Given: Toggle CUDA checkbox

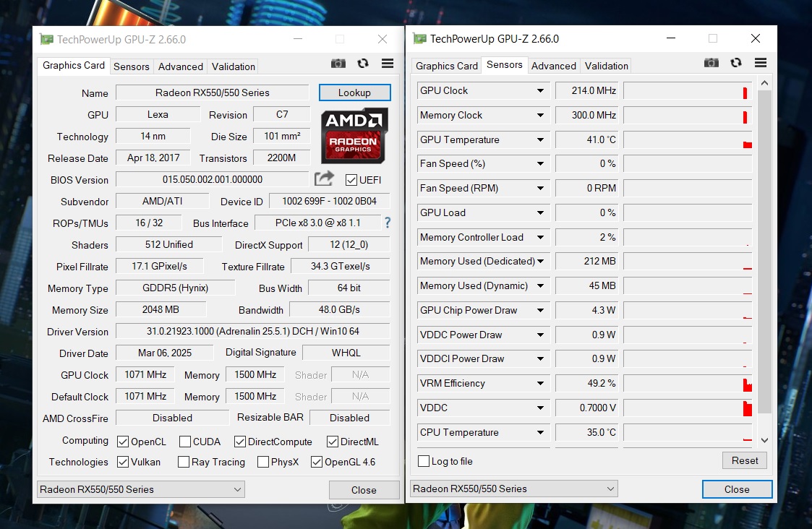Looking at the screenshot, I should point(185,442).
